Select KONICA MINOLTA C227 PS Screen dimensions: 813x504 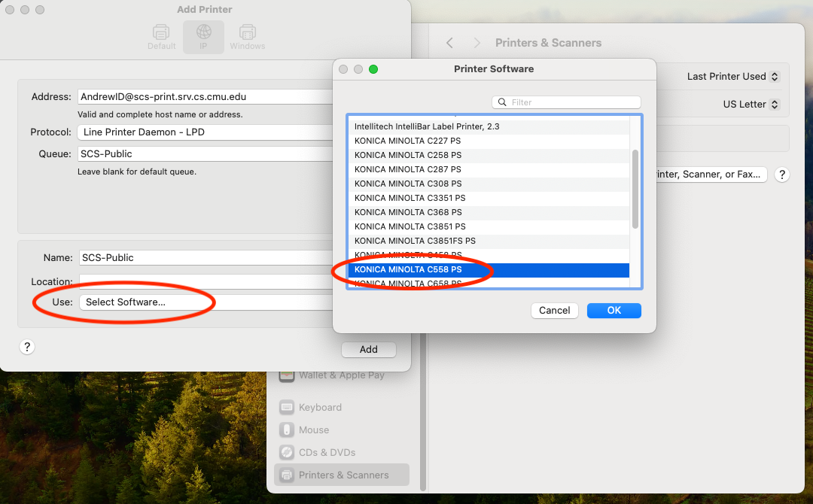coord(489,141)
